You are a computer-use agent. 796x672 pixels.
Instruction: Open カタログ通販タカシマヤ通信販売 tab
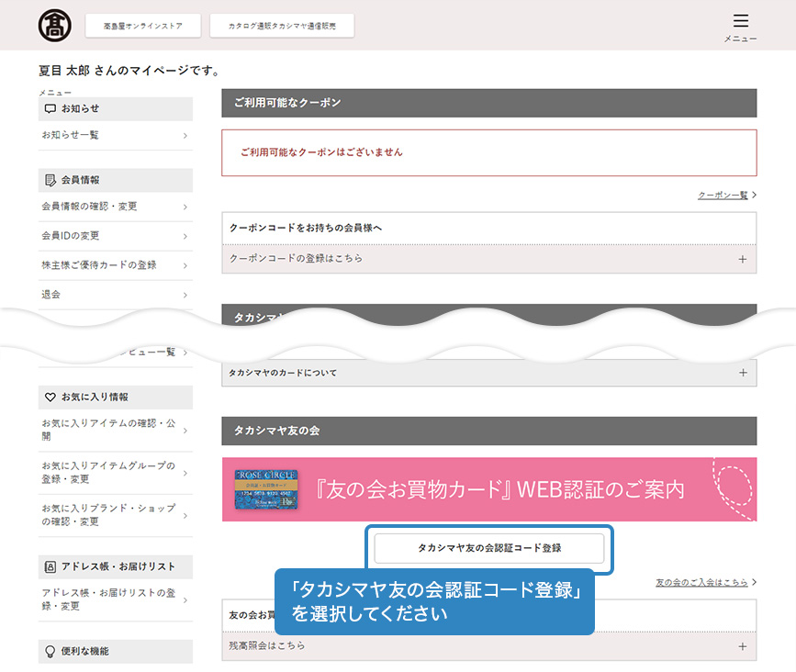pos(282,26)
